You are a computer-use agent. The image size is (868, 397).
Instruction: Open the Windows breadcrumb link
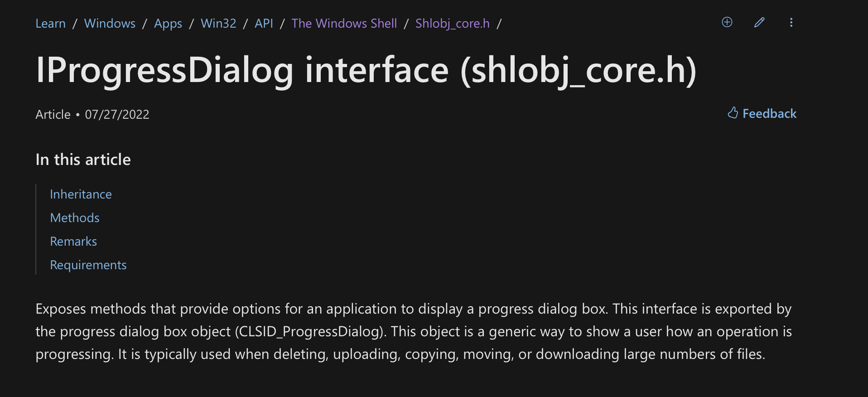109,23
